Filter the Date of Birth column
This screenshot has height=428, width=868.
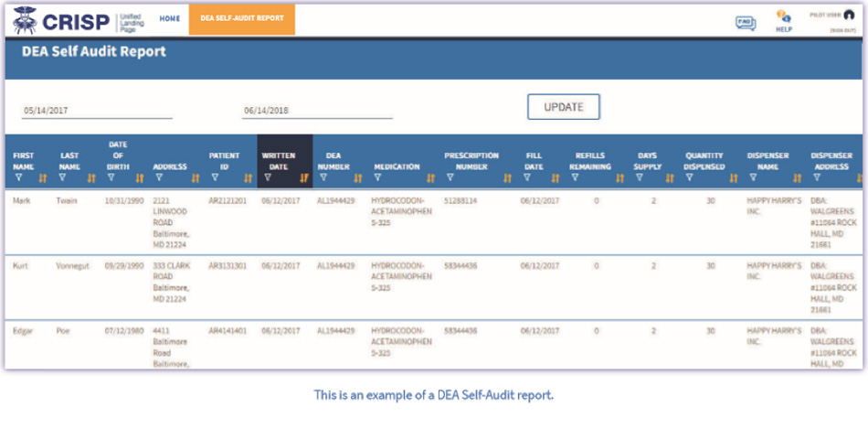pos(111,178)
